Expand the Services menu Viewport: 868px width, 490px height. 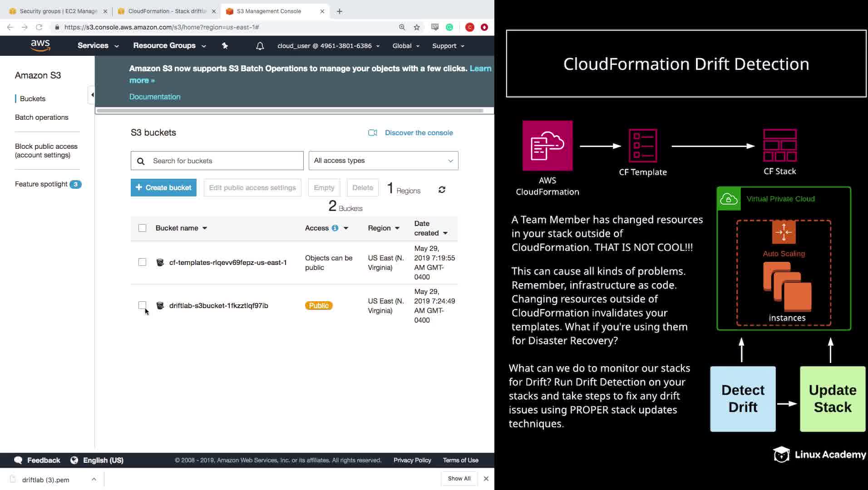[98, 45]
